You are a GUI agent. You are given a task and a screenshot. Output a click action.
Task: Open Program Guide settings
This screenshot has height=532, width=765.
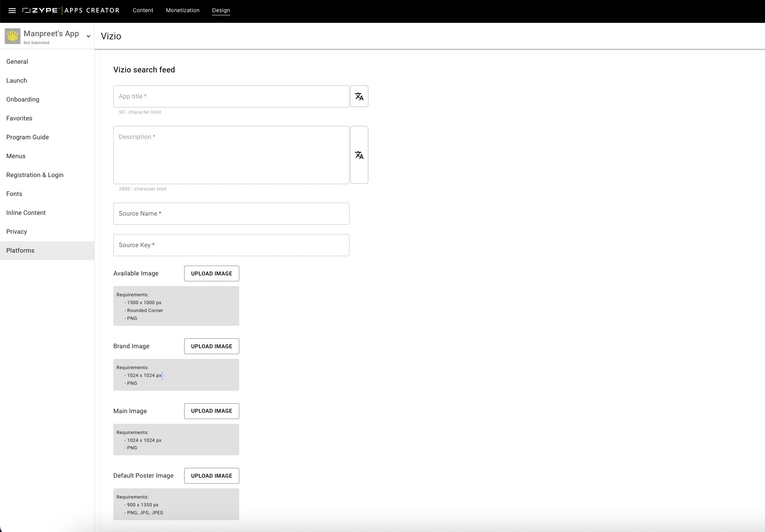(x=47, y=137)
